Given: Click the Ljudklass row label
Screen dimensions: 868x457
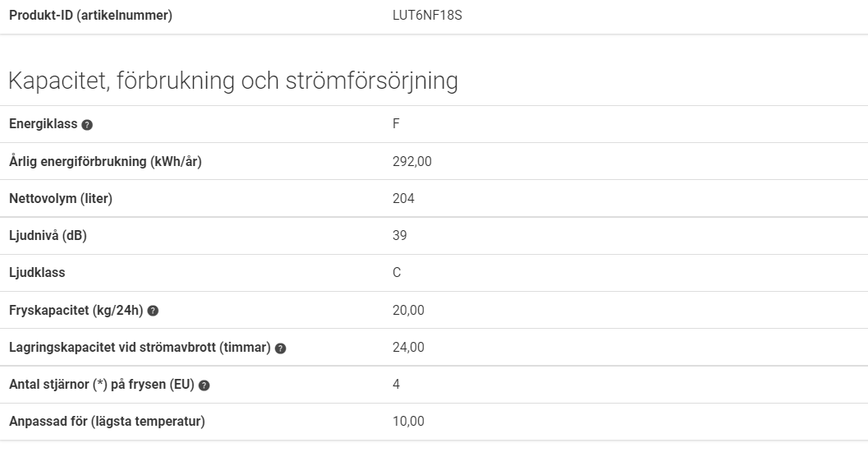Looking at the screenshot, I should pyautogui.click(x=37, y=273).
